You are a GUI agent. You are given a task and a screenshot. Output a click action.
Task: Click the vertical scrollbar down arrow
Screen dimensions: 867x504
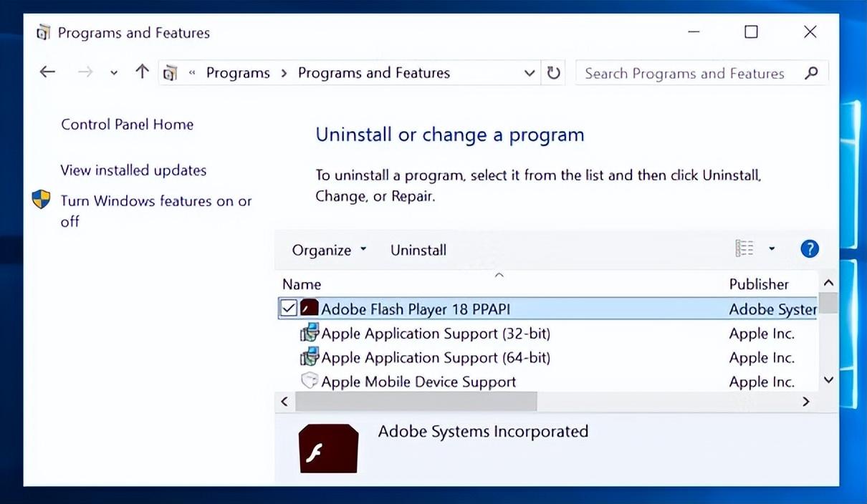click(828, 380)
